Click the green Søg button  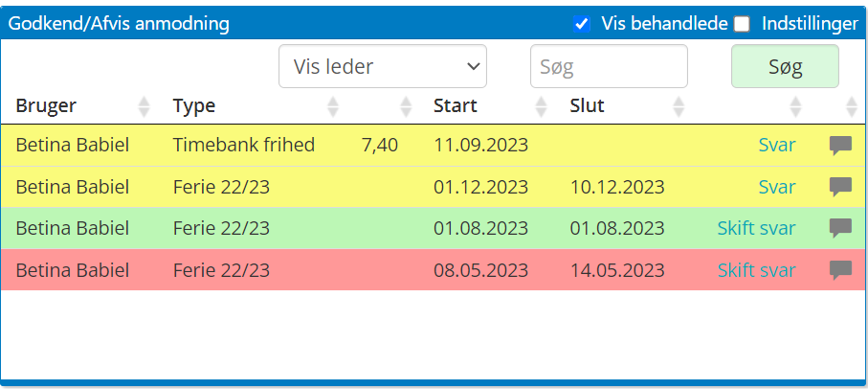pyautogui.click(x=785, y=67)
